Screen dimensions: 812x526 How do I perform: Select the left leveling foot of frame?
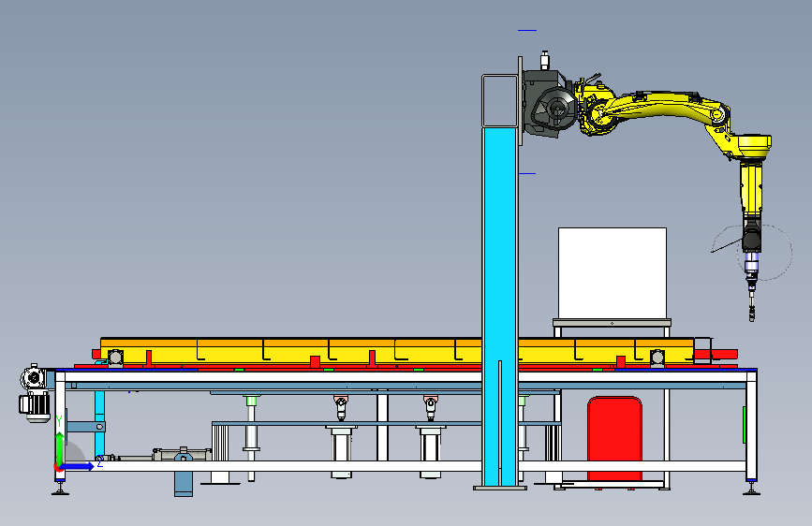(x=60, y=489)
